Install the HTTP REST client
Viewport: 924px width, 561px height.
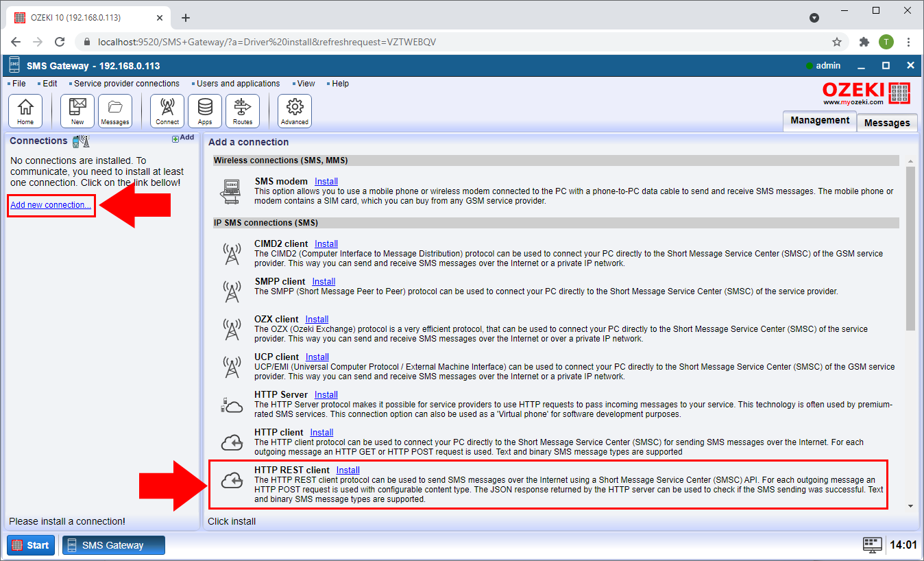[x=348, y=470]
